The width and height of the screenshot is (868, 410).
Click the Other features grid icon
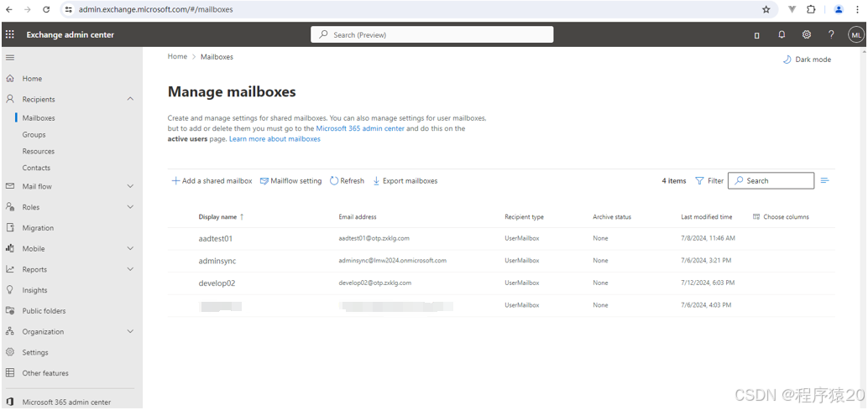pos(10,373)
